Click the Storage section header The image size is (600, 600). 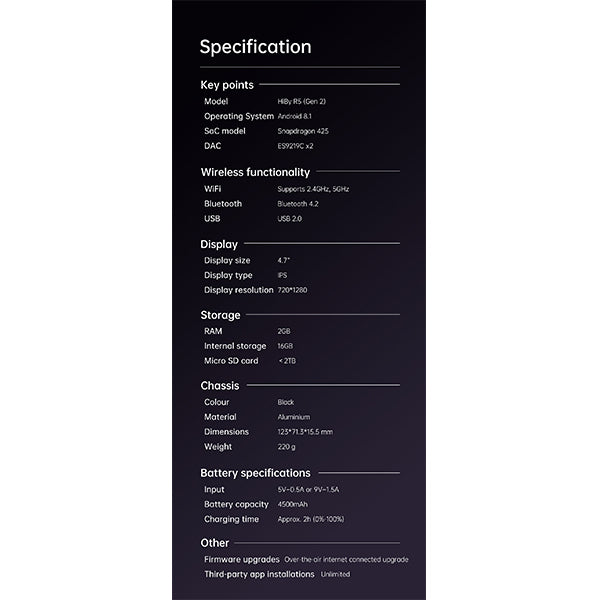click(x=220, y=315)
